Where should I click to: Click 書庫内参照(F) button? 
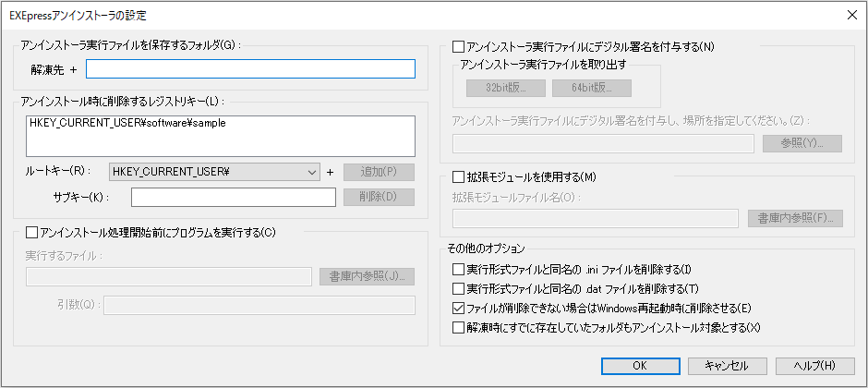pos(795,218)
